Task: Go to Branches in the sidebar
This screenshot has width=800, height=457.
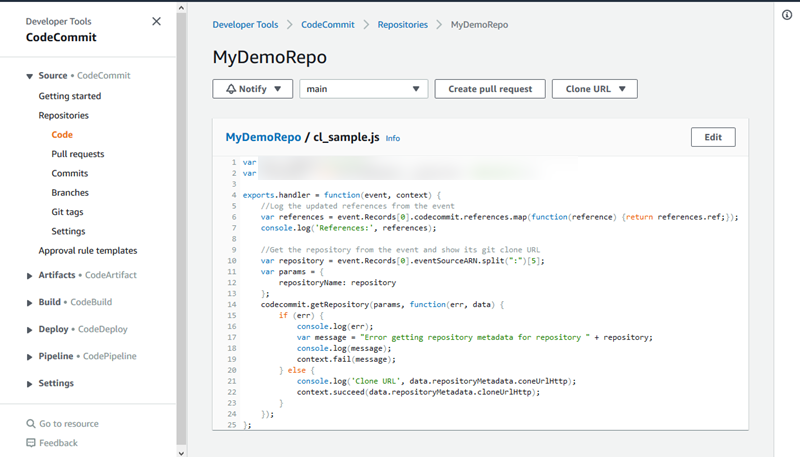Action: 70,193
